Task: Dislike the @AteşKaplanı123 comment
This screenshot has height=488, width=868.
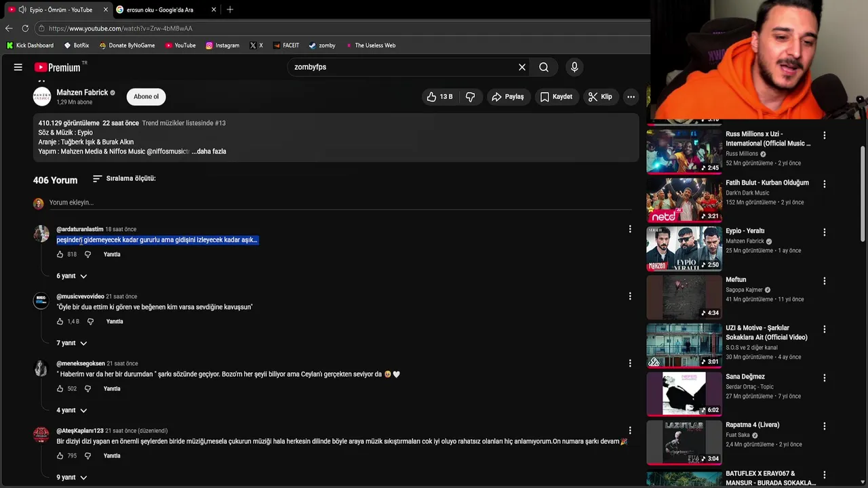Action: point(87,455)
